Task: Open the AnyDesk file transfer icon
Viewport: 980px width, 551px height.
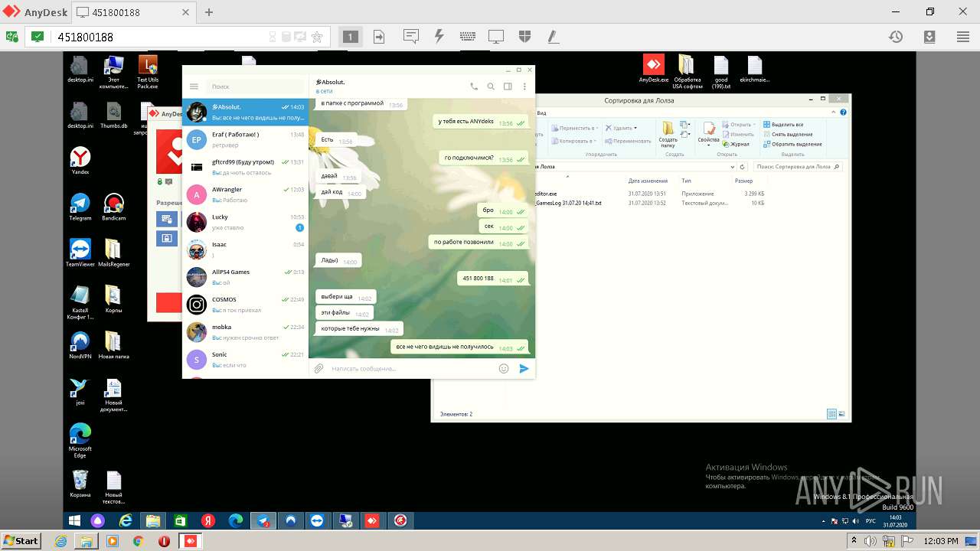Action: pos(379,37)
